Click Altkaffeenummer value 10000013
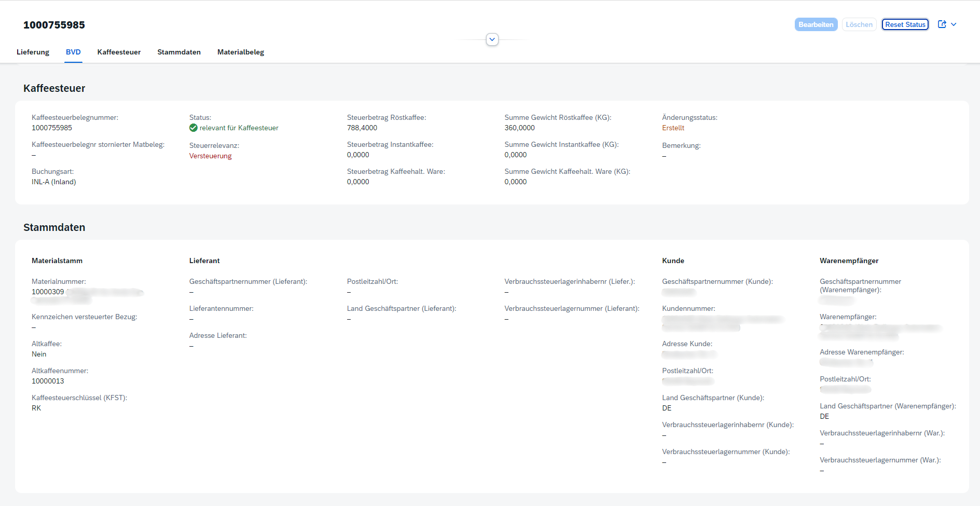The image size is (980, 506). 48,381
